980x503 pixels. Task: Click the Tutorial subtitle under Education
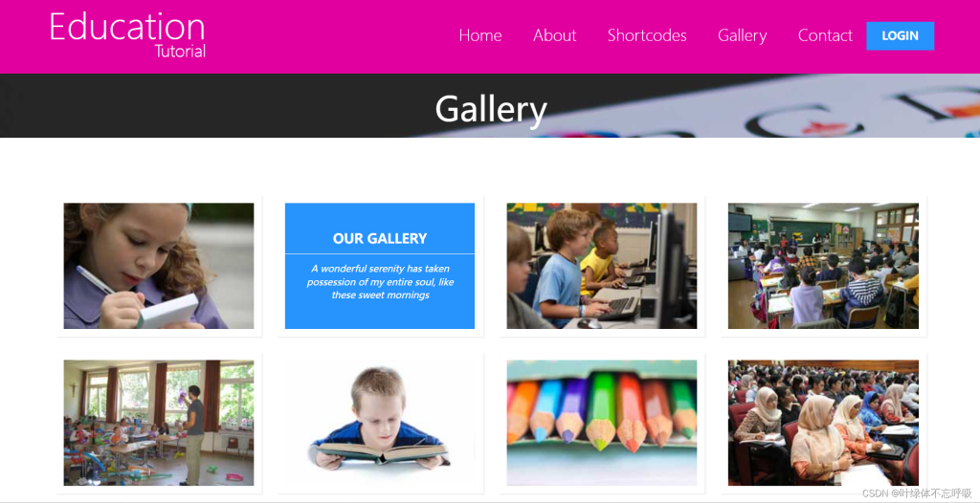click(x=181, y=52)
